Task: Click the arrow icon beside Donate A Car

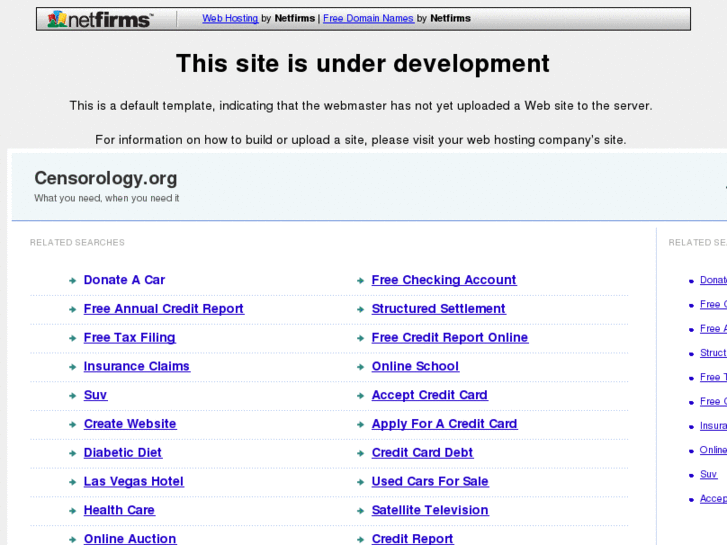Action: click(72, 281)
